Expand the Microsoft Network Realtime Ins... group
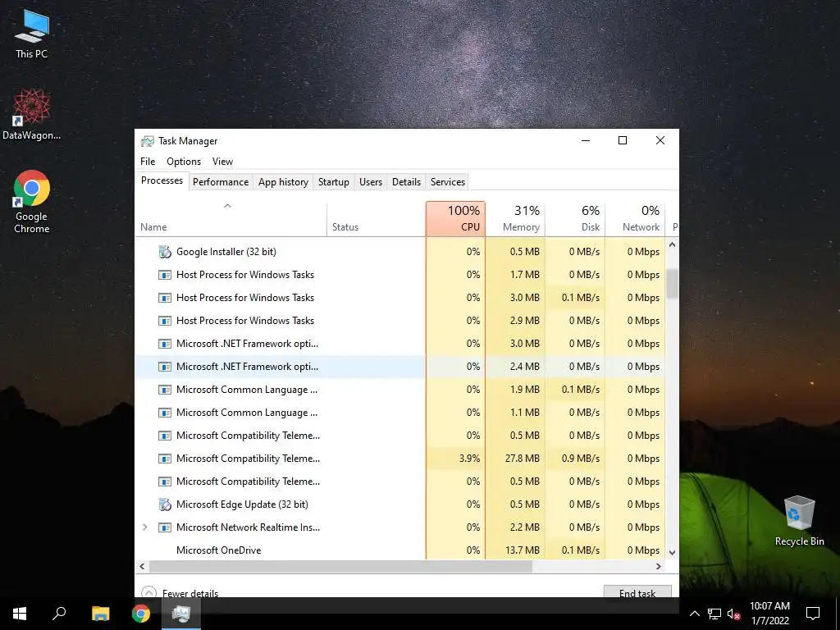The width and height of the screenshot is (840, 630). coord(144,527)
